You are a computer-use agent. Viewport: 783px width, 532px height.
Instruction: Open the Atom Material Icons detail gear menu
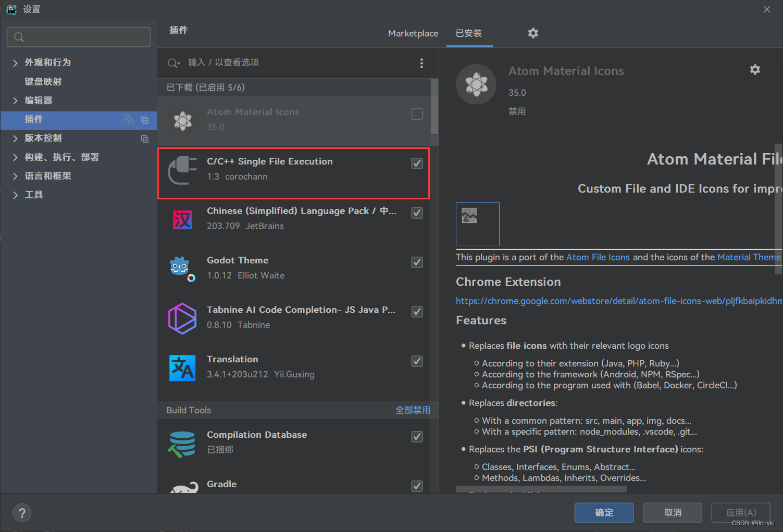click(x=755, y=69)
